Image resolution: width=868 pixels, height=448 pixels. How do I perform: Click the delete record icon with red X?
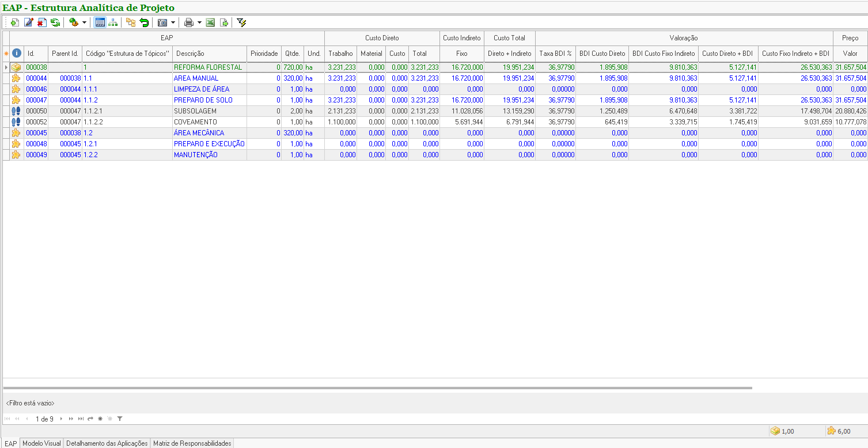coord(41,22)
